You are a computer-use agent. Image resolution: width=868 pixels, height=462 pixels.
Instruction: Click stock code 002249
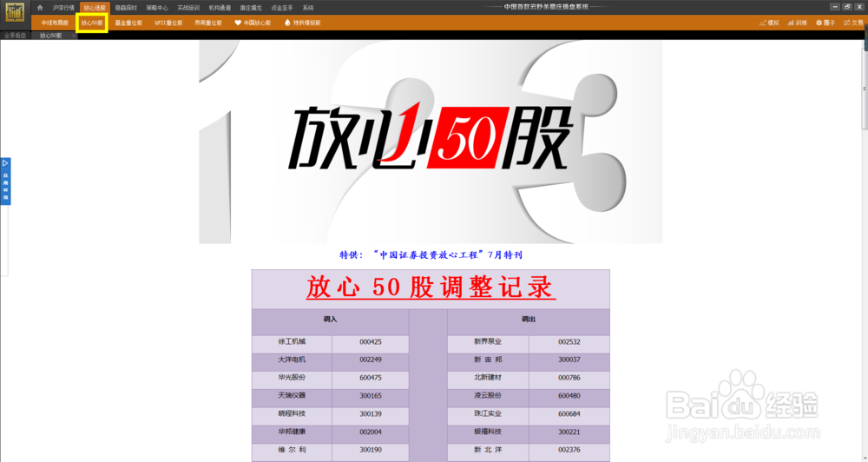371,360
